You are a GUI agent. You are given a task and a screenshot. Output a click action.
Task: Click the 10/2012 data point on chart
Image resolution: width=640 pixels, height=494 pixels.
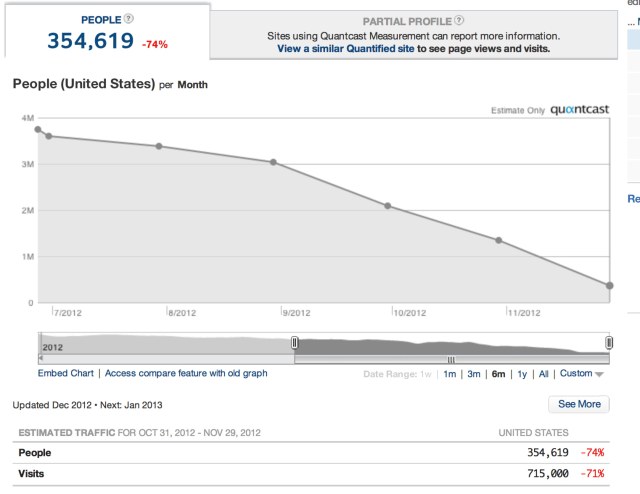click(387, 206)
